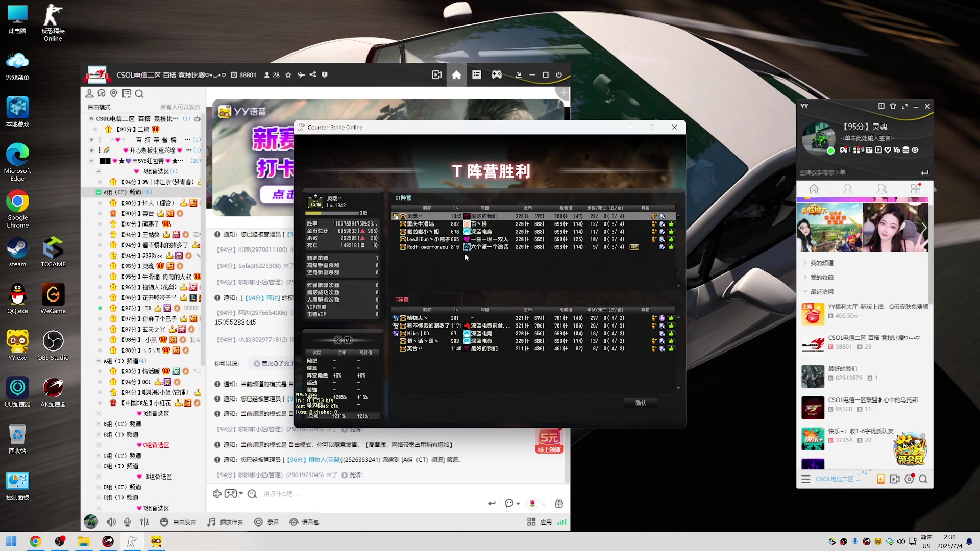
Task: Go to next banner in YY main panel
Action: click(x=923, y=228)
